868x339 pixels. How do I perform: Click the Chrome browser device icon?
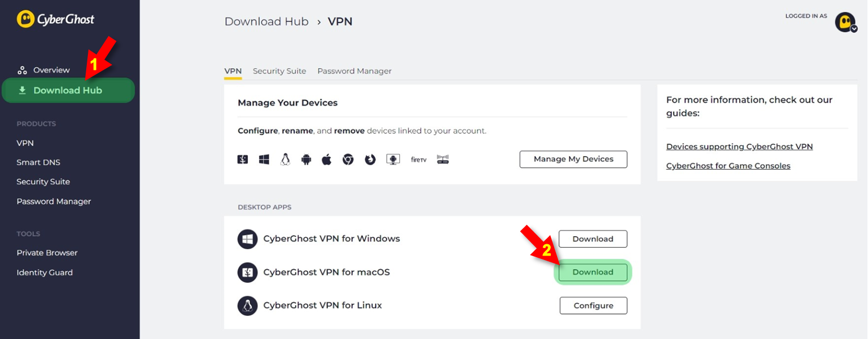pyautogui.click(x=348, y=160)
